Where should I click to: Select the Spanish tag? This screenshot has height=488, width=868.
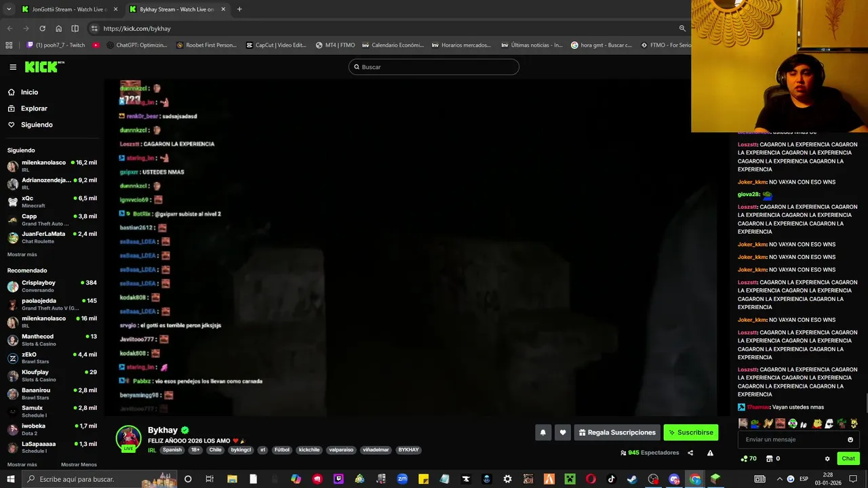tap(172, 450)
